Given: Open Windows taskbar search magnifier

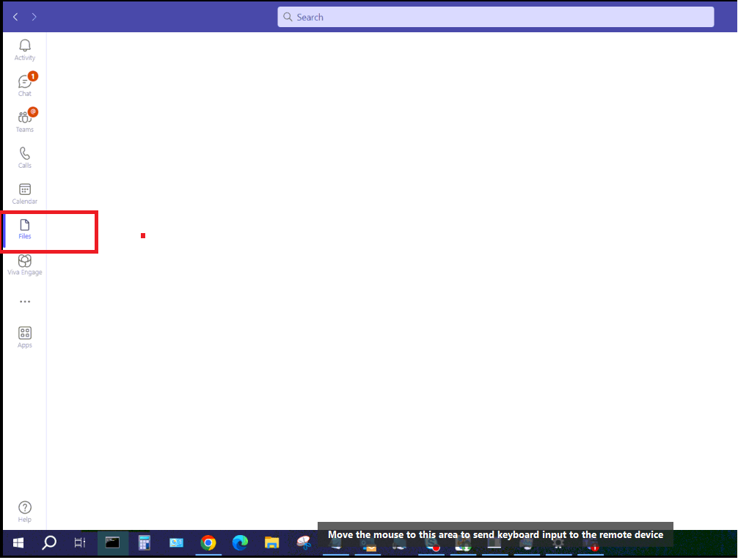Looking at the screenshot, I should 49,543.
